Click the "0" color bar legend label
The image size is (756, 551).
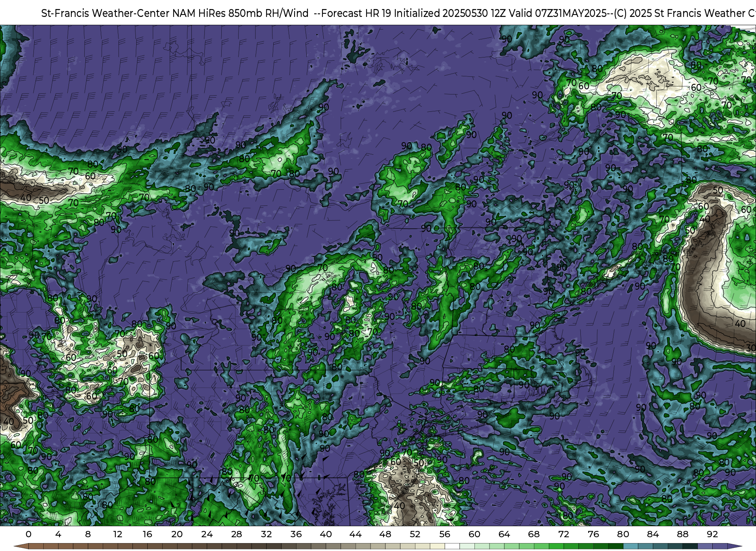point(28,534)
